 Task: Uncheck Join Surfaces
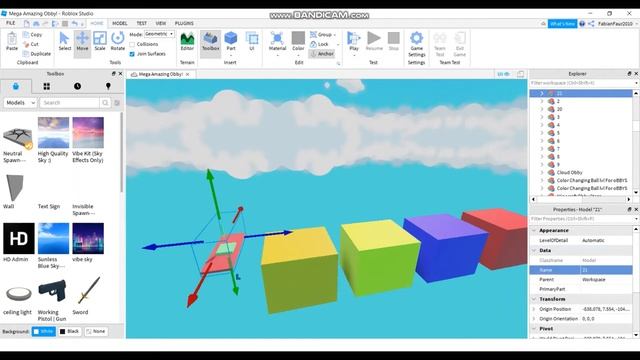[132, 54]
